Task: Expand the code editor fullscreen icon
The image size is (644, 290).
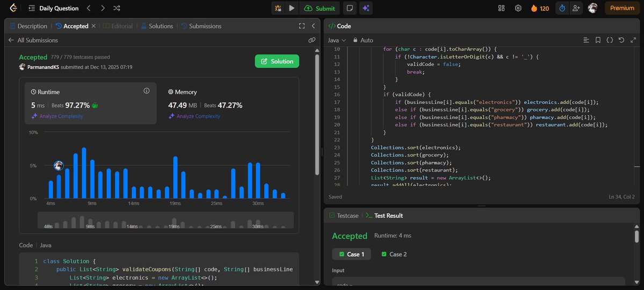Action: point(633,40)
